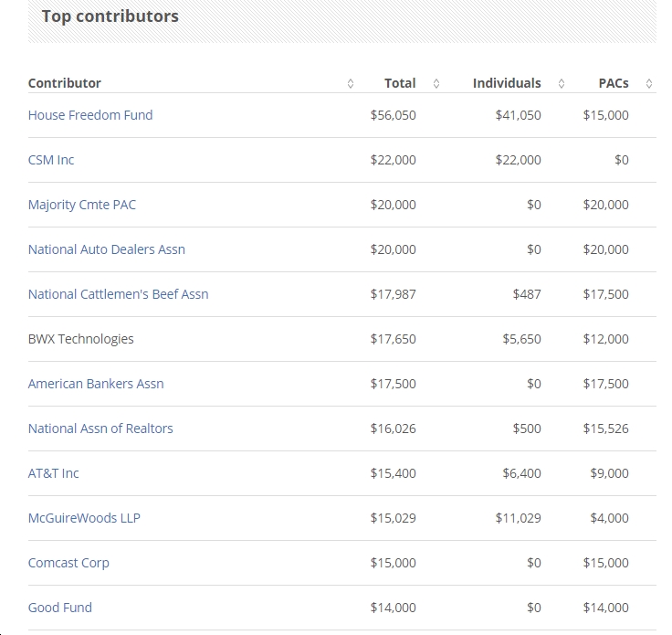Open Comcast Corp link
The image size is (672, 635).
pyautogui.click(x=68, y=563)
